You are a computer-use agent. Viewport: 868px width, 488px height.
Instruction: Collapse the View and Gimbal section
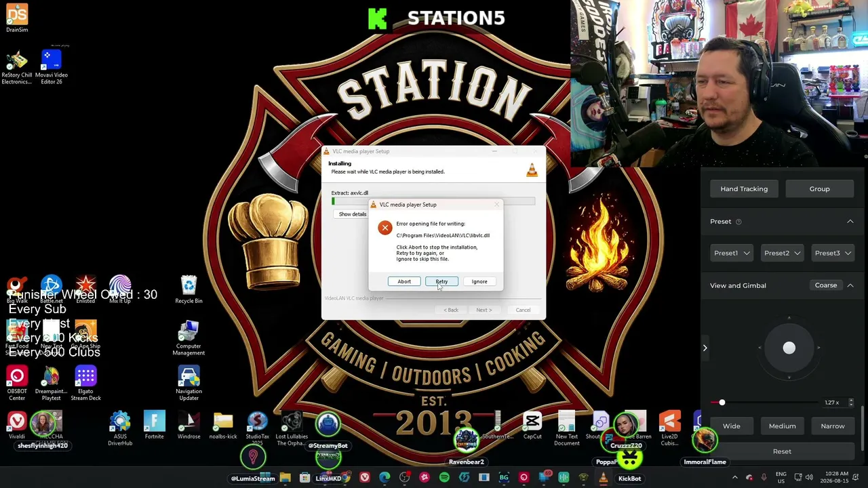pos(850,285)
